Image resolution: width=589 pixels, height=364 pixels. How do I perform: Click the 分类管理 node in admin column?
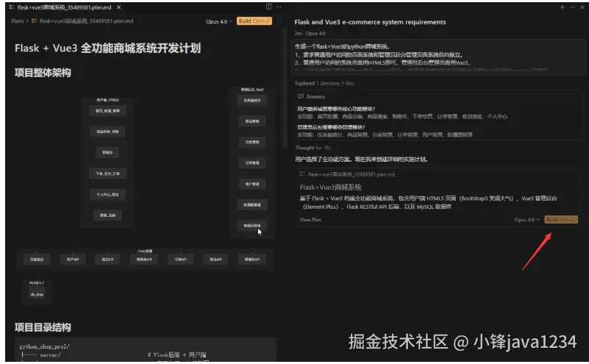252,142
